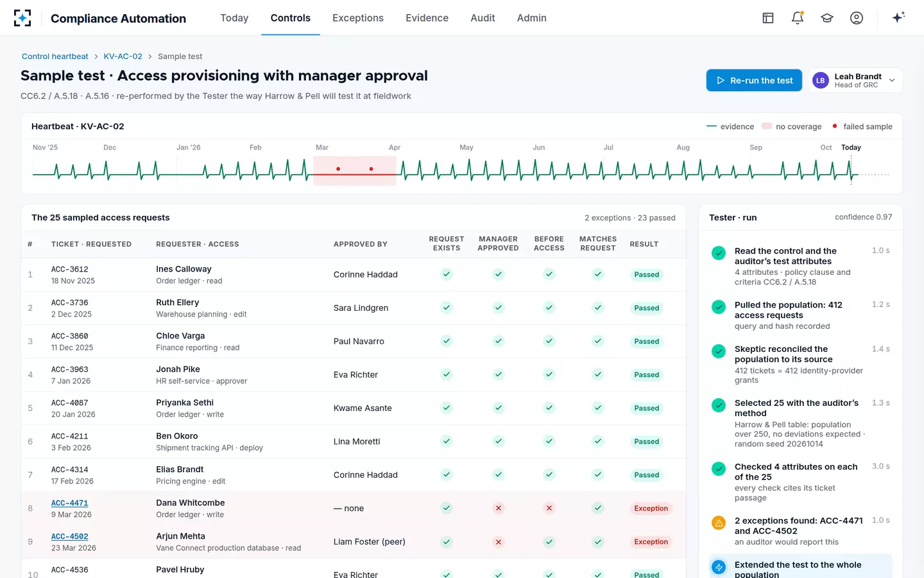Click the failed Before Access X for ACC-4471

click(549, 508)
